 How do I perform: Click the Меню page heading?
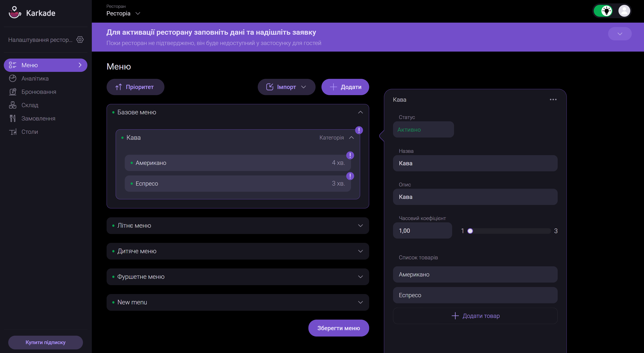click(119, 66)
